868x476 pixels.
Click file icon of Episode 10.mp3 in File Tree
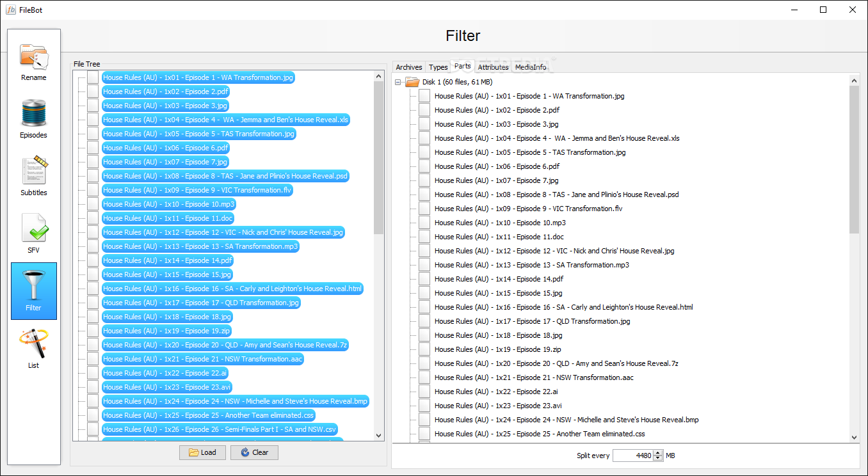coord(93,204)
